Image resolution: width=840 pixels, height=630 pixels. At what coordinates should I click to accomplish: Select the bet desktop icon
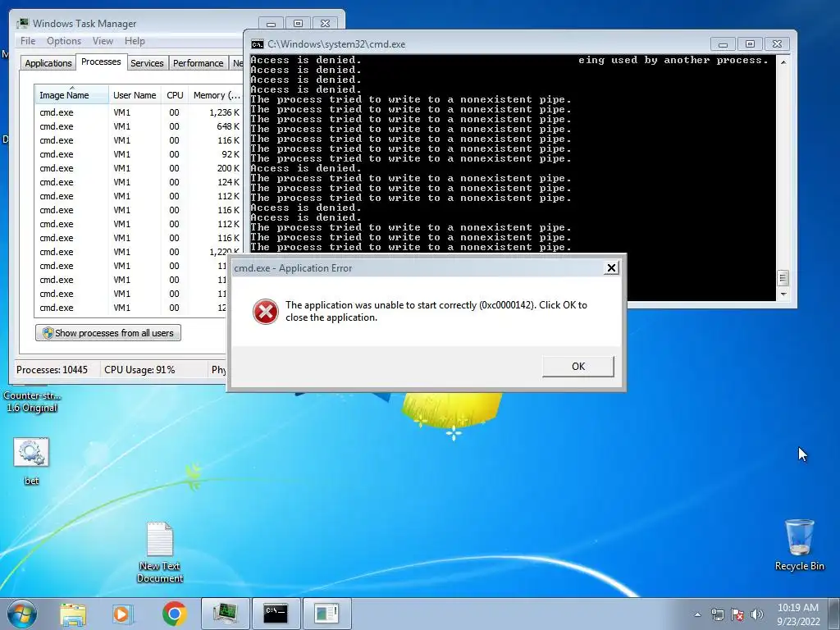point(31,461)
